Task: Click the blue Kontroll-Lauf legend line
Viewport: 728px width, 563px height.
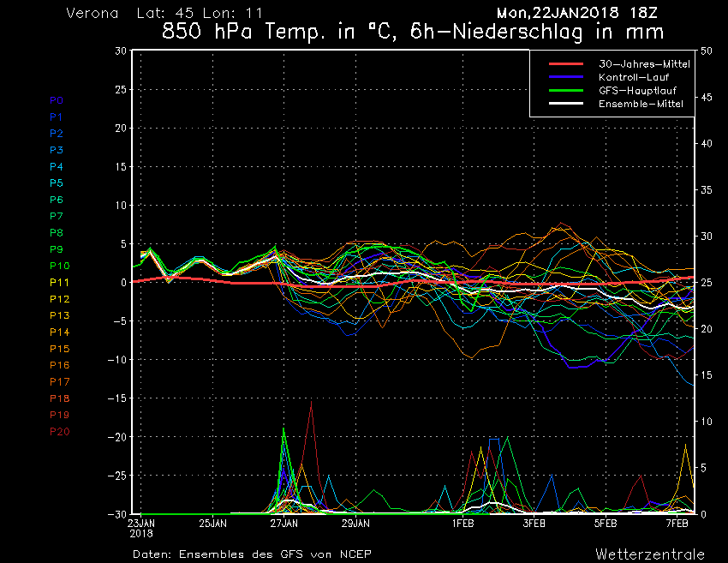Action: pyautogui.click(x=566, y=76)
